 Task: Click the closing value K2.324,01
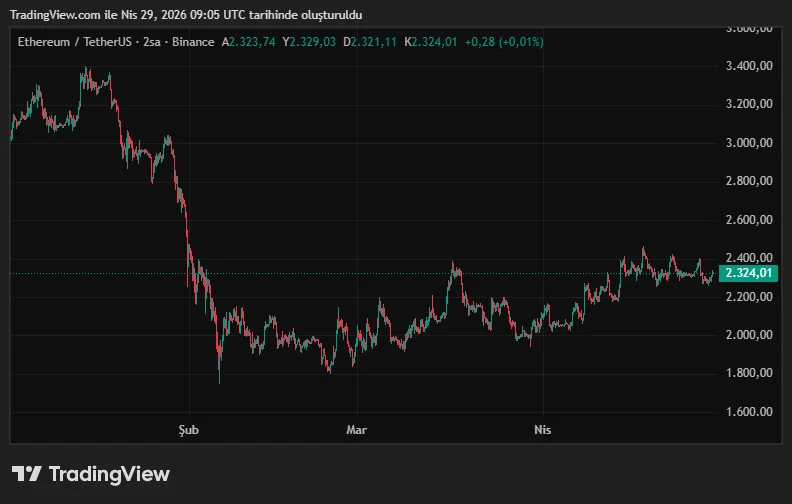pyautogui.click(x=431, y=42)
